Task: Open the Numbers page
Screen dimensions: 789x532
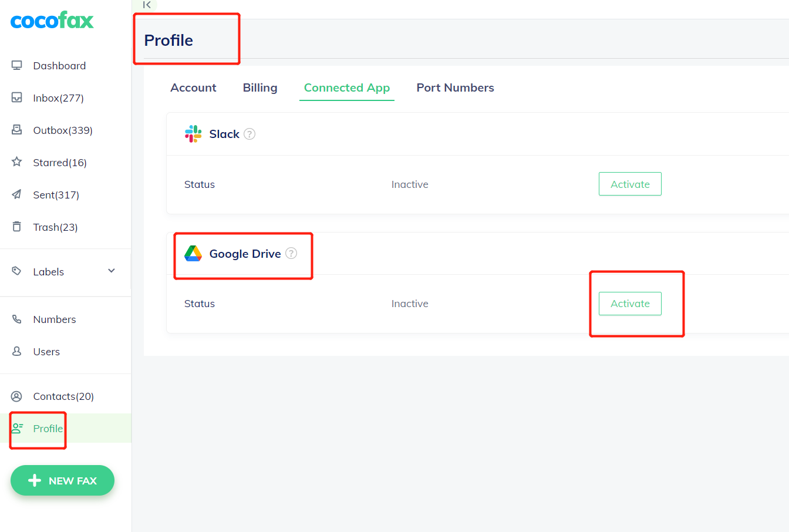Action: click(x=55, y=319)
